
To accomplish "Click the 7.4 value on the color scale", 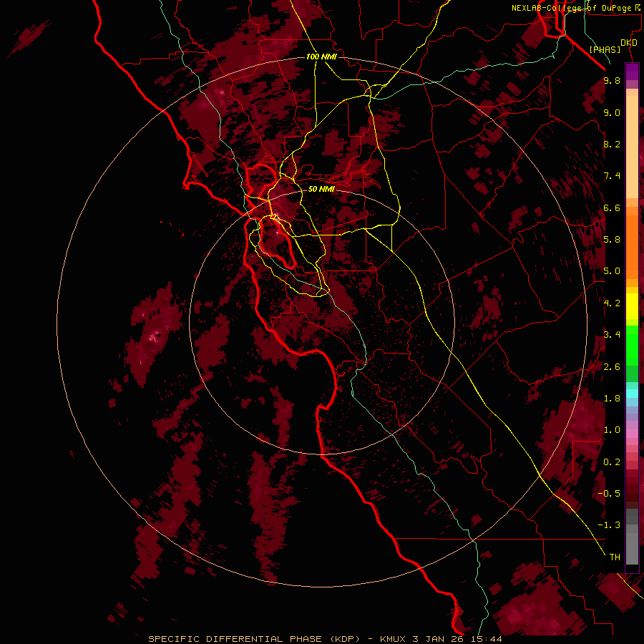I will pyautogui.click(x=612, y=176).
